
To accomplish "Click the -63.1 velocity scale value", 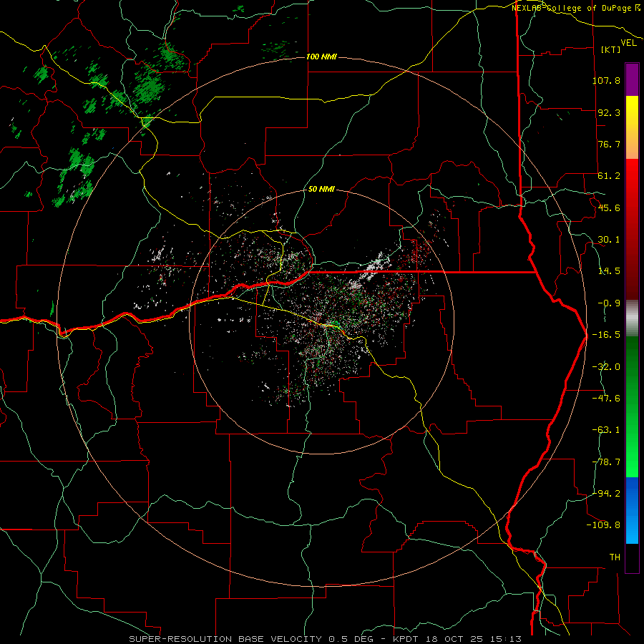I will pyautogui.click(x=606, y=430).
